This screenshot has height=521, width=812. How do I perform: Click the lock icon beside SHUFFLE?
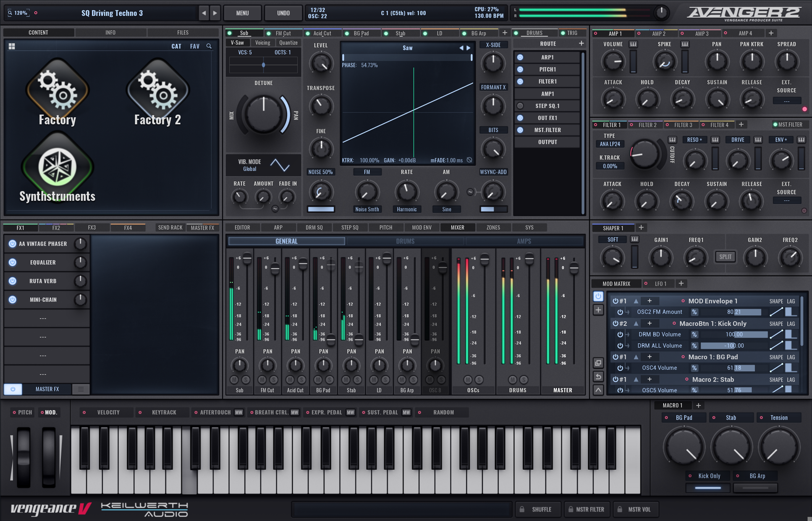pos(522,509)
